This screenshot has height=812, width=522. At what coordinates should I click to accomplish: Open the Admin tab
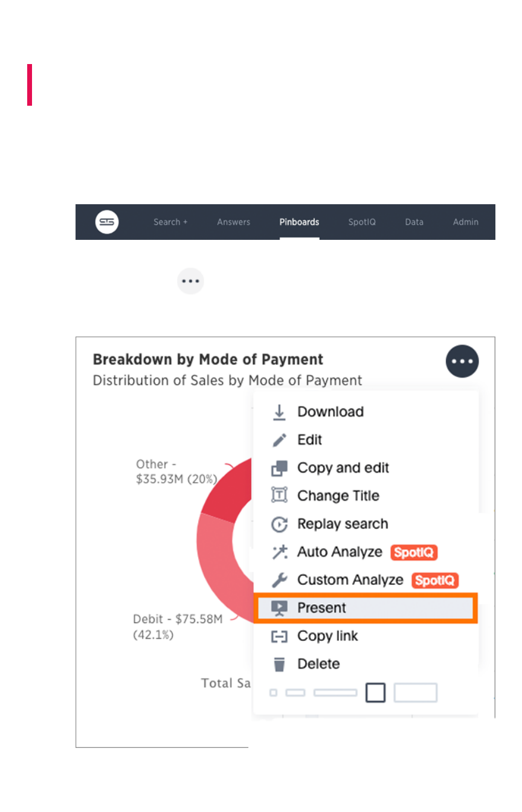point(465,222)
